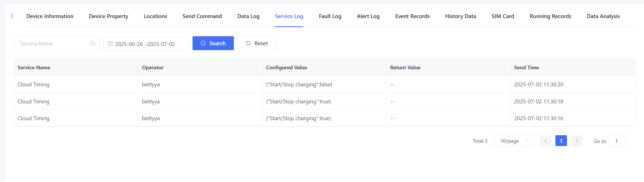Click the Reset button
This screenshot has height=182, width=644.
click(x=257, y=43)
